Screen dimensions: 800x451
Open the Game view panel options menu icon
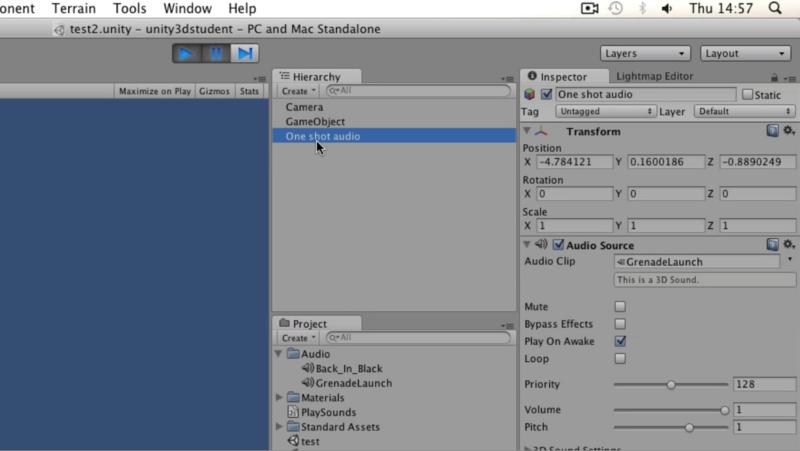click(x=260, y=79)
